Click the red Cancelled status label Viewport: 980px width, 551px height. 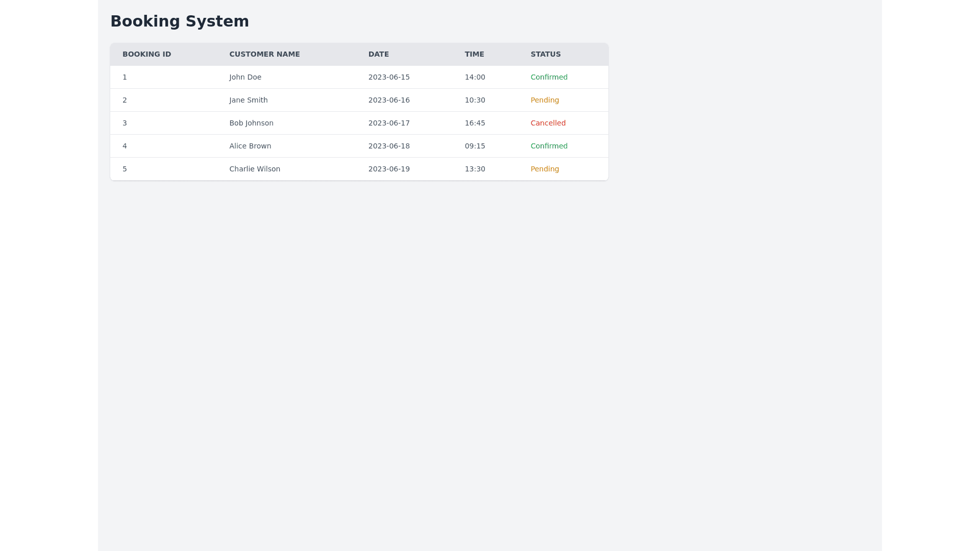[548, 123]
